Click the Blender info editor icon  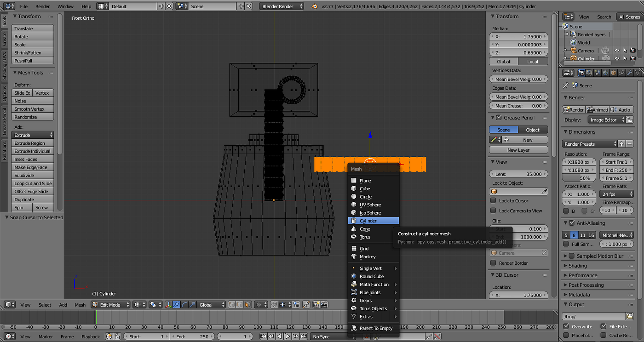(10, 6)
